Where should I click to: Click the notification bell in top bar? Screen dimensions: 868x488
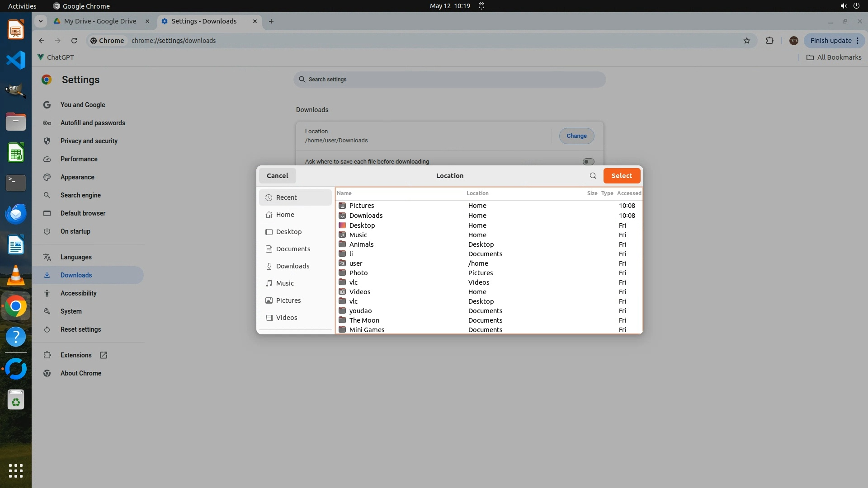tap(481, 6)
